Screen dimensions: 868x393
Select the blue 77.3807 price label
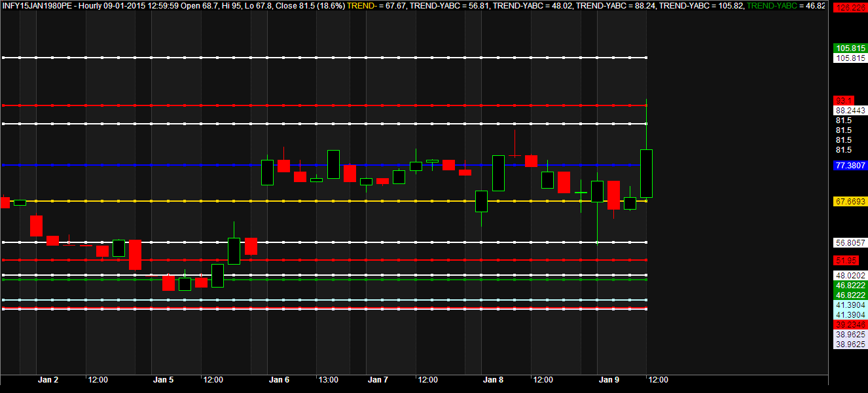850,166
